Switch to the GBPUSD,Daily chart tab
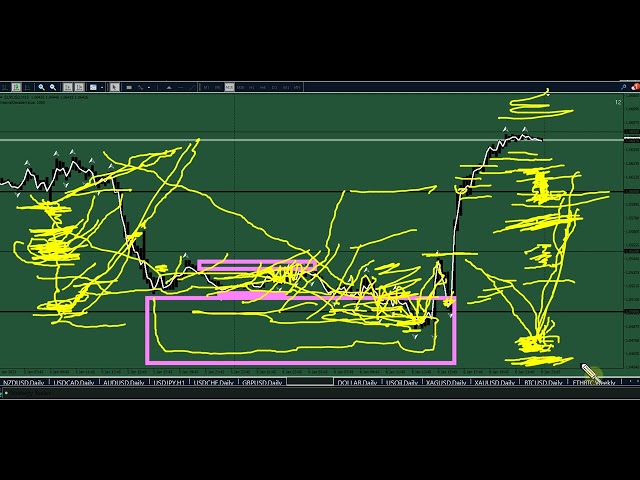Screen dimensions: 640x480 point(262,383)
